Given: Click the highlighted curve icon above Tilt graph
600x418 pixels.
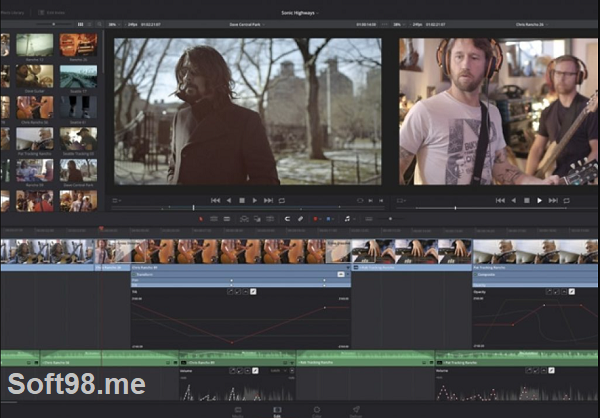Looking at the screenshot, I should [x=253, y=292].
